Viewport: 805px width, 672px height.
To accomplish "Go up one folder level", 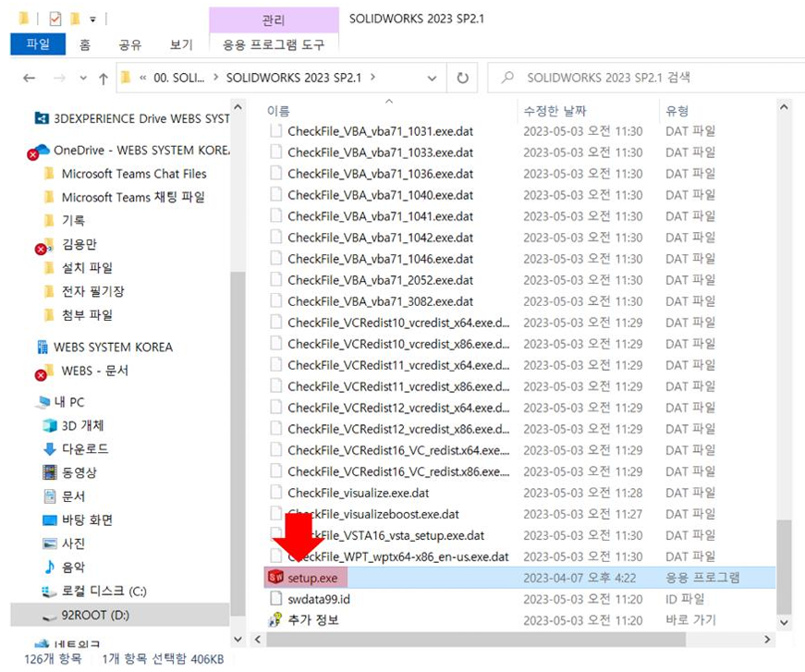I will point(104,79).
